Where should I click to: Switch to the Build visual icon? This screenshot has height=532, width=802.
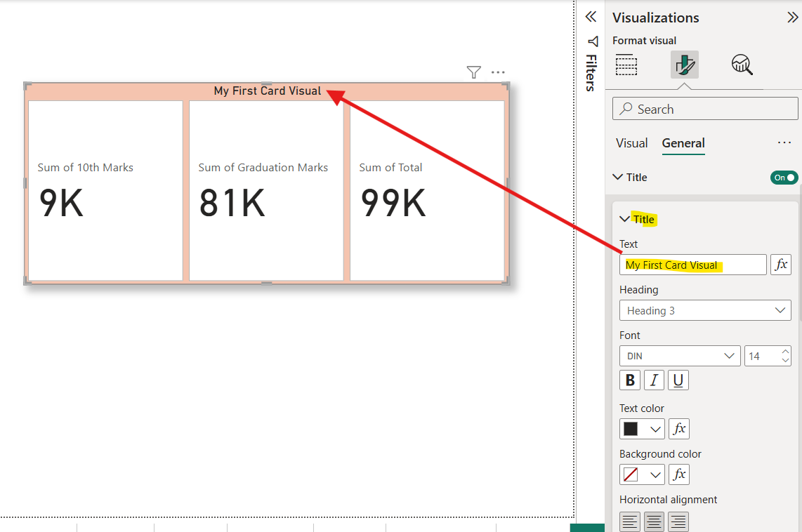[x=626, y=65]
